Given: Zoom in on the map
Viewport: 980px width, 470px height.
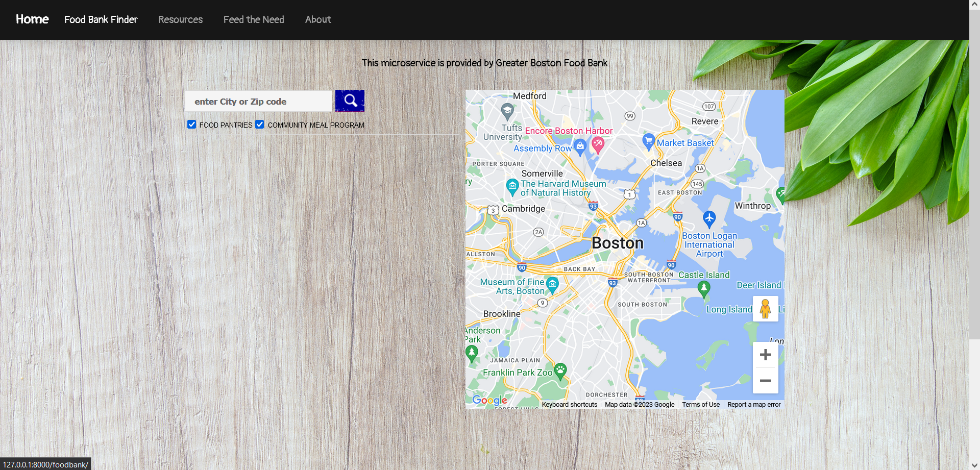Looking at the screenshot, I should point(765,355).
